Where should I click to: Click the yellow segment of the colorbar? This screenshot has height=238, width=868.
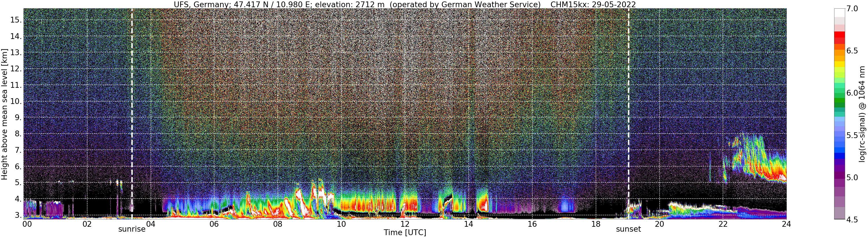tap(839, 64)
